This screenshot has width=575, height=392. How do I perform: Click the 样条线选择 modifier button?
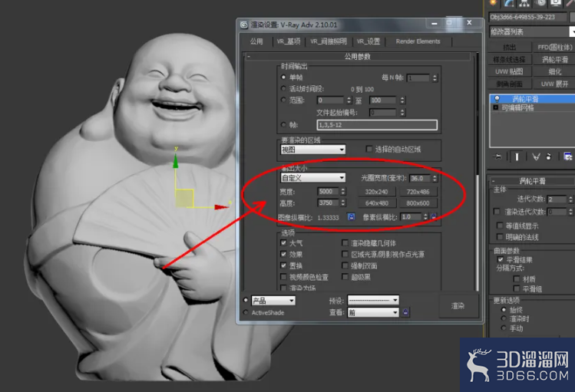tap(509, 59)
